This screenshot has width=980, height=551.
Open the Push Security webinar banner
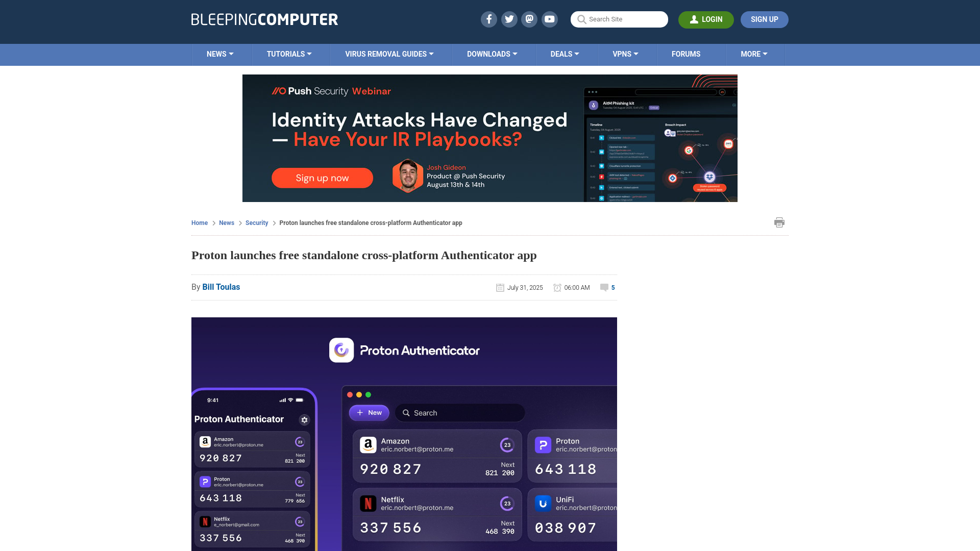click(490, 138)
